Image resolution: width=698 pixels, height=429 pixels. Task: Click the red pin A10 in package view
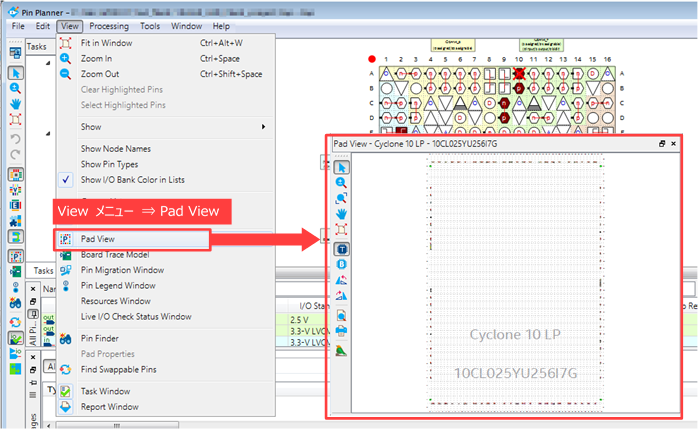click(x=519, y=75)
